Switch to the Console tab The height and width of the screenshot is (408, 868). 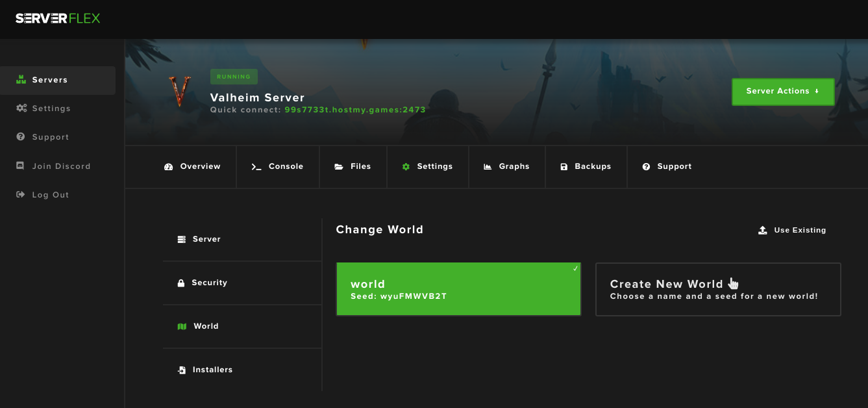tap(278, 167)
